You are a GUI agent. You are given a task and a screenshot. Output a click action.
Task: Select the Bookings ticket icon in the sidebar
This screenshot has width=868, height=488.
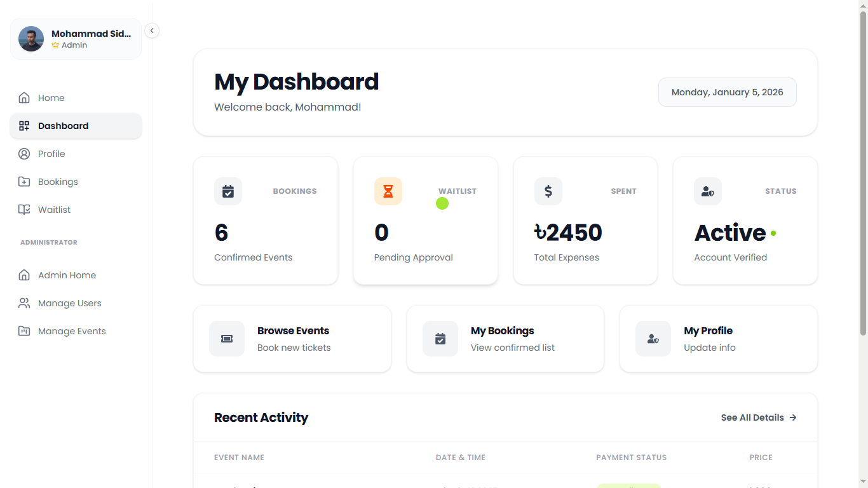24,181
